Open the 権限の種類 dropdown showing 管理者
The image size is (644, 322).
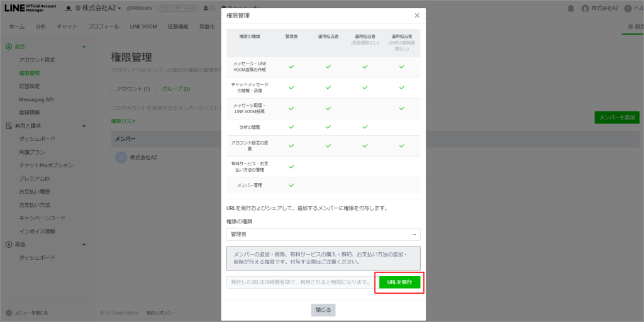click(x=323, y=234)
